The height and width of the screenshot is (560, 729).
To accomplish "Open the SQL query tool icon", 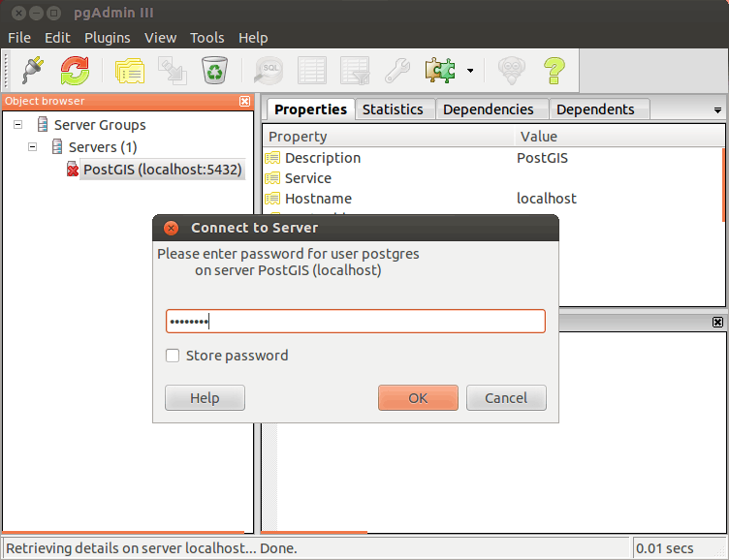I will [x=269, y=71].
